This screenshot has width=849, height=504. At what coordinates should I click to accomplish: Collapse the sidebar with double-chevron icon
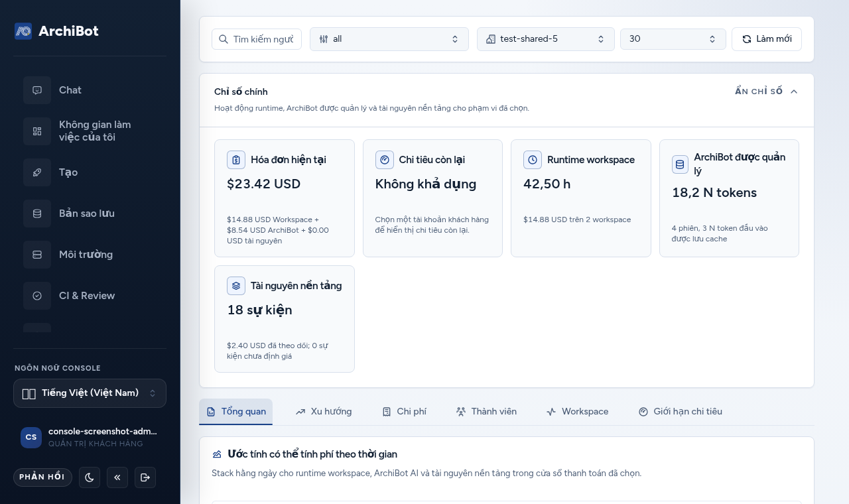pyautogui.click(x=117, y=477)
